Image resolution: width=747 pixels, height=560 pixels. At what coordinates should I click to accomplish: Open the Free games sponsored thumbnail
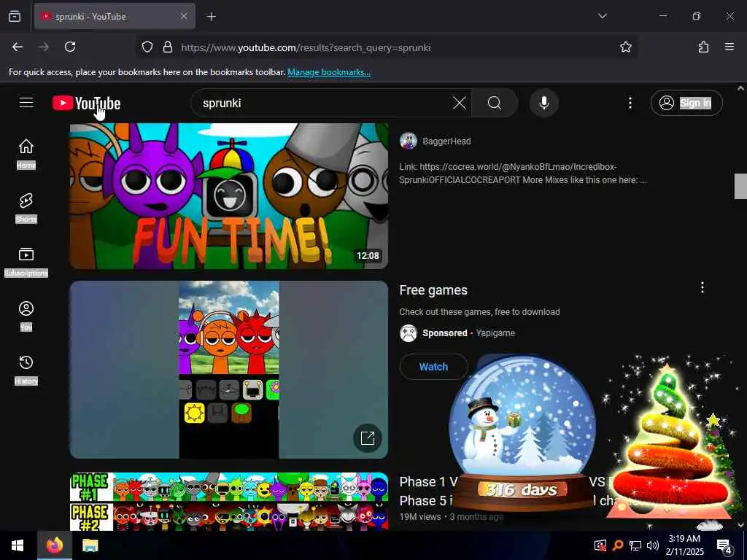[229, 370]
